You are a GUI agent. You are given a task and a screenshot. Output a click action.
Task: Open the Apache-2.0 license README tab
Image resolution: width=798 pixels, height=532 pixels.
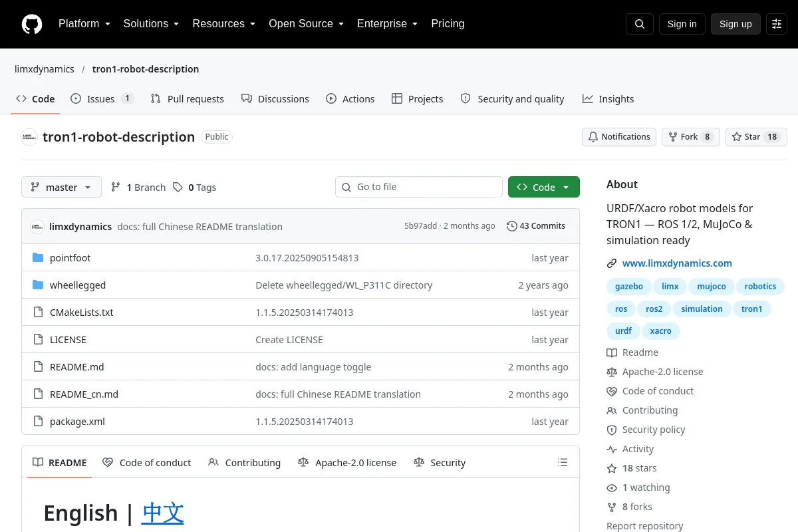pos(347,463)
